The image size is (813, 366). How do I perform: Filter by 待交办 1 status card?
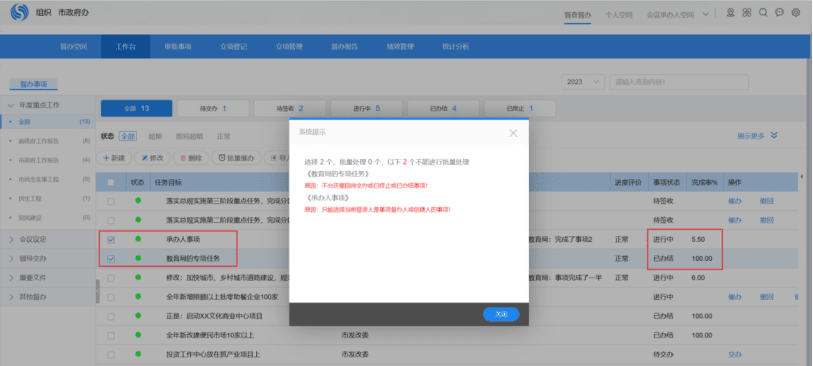213,108
